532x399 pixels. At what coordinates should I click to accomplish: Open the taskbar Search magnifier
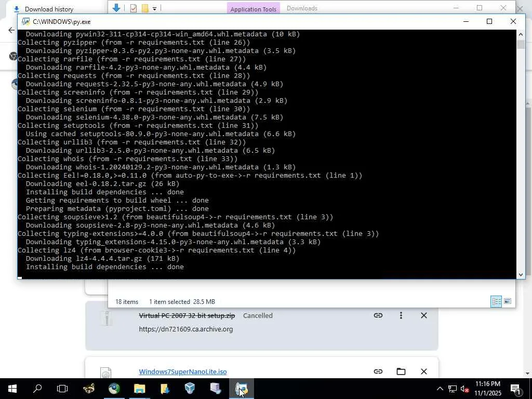point(37,389)
